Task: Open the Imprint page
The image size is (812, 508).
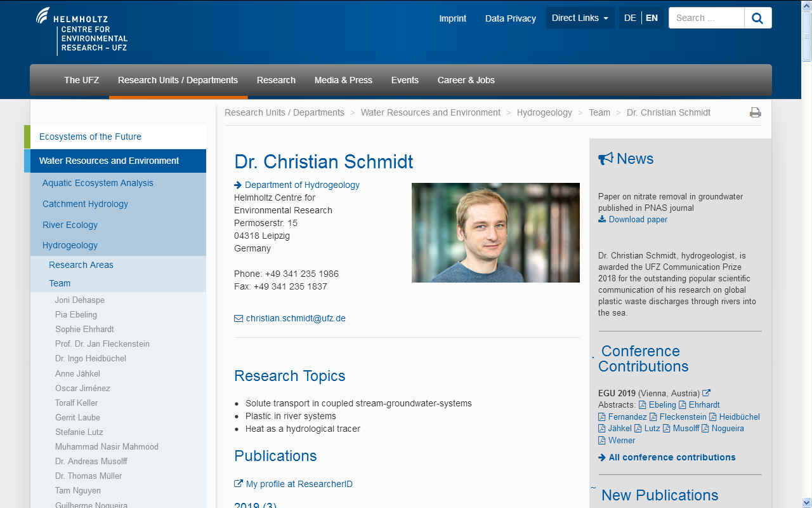Action: click(452, 18)
